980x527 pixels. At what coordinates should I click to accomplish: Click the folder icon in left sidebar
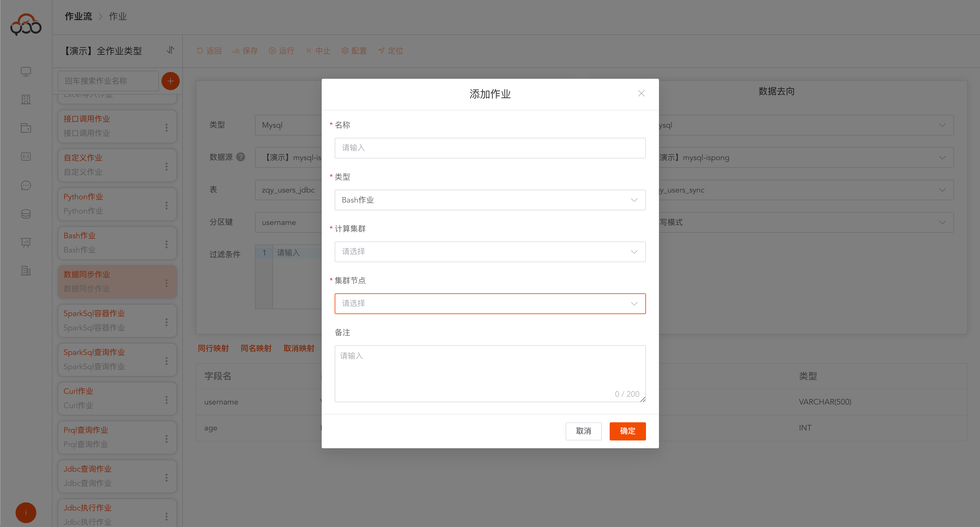[26, 128]
